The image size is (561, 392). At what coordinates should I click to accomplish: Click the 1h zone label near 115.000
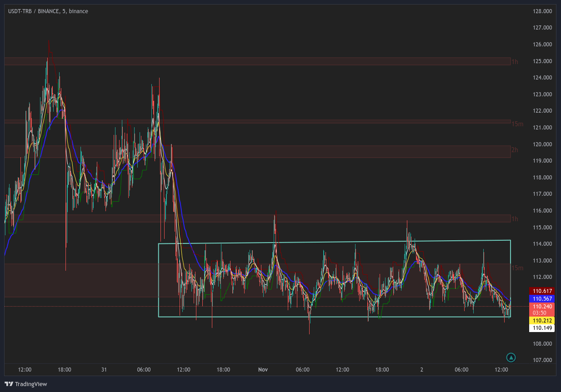tap(515, 219)
